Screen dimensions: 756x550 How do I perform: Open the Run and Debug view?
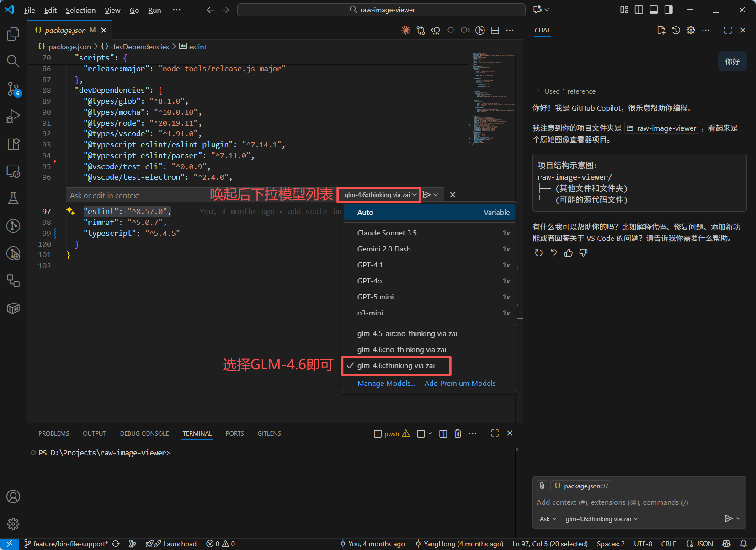(x=13, y=116)
